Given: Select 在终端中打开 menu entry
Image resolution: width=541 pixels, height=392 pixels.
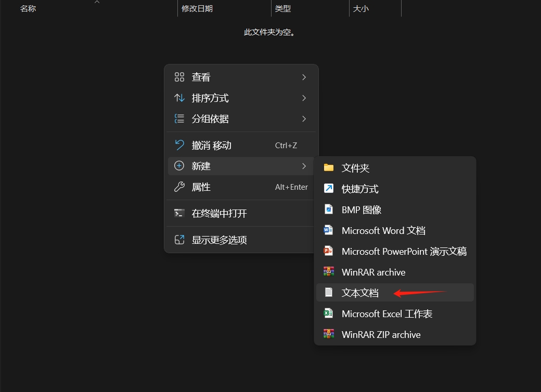Looking at the screenshot, I should tap(241, 213).
